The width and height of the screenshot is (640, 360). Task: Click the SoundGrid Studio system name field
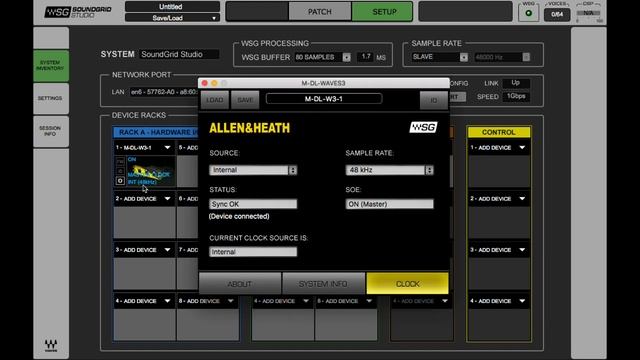(x=179, y=54)
